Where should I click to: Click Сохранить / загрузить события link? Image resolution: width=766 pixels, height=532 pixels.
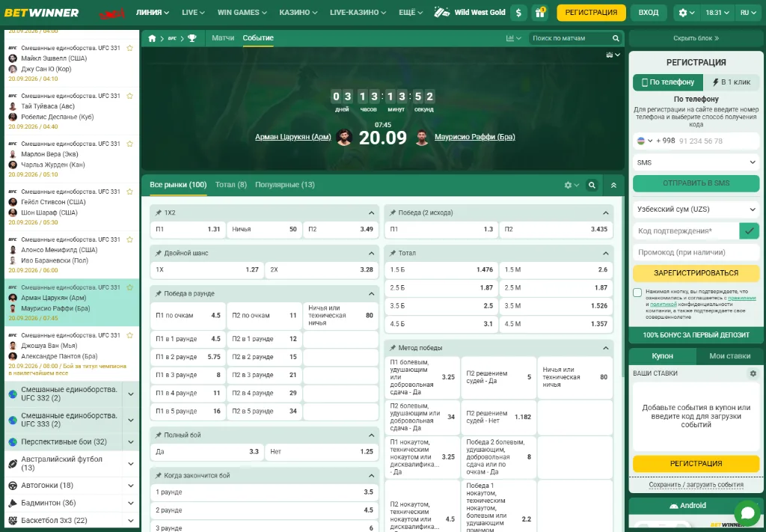[x=696, y=485]
